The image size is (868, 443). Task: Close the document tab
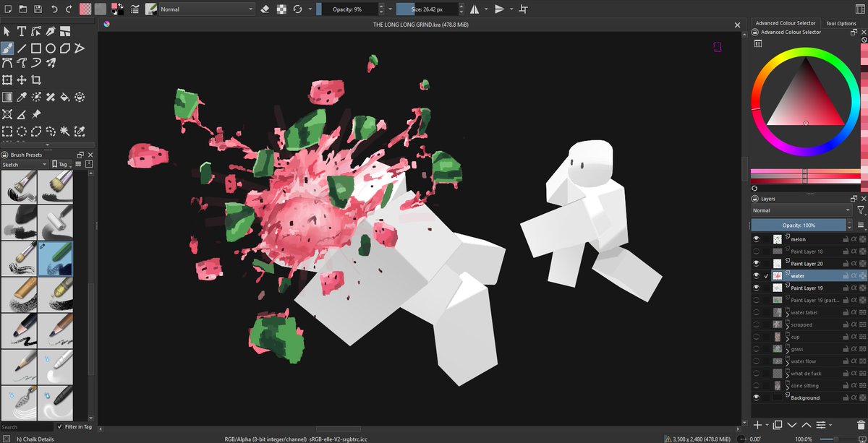(x=737, y=24)
